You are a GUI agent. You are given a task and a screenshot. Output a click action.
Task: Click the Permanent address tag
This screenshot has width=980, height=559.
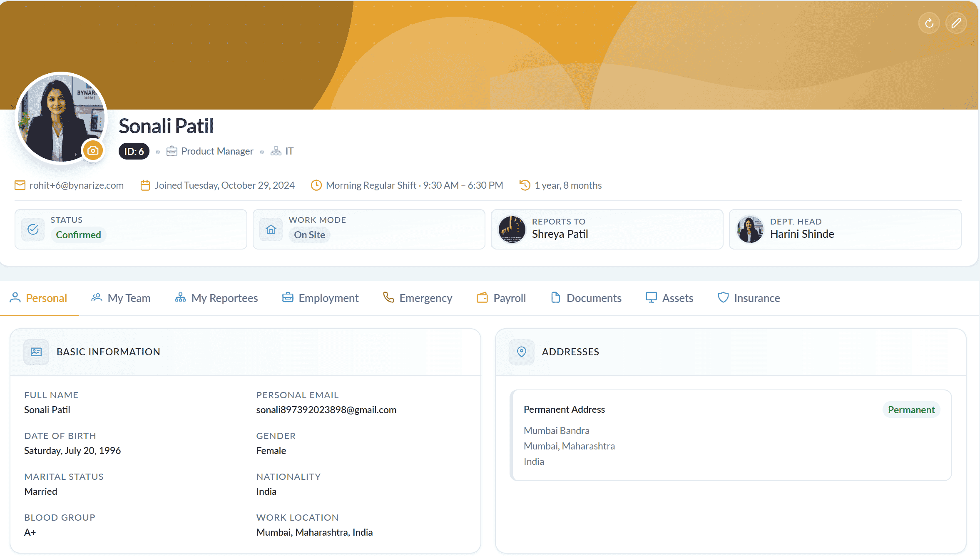(911, 410)
